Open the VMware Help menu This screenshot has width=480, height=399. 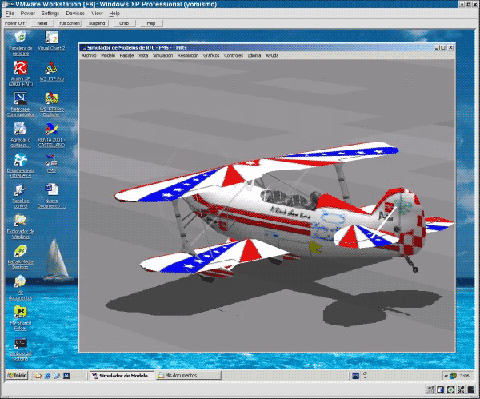point(115,13)
